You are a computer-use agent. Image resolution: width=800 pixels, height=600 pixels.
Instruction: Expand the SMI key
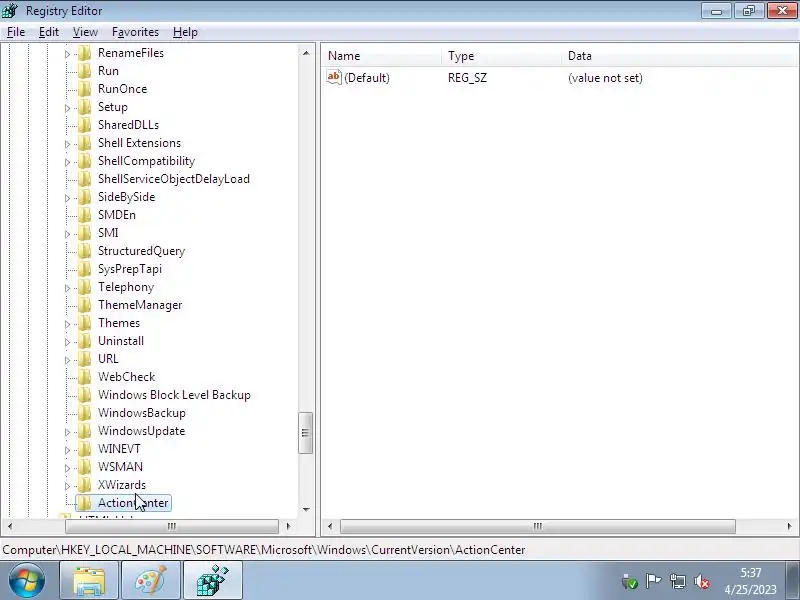tap(67, 234)
